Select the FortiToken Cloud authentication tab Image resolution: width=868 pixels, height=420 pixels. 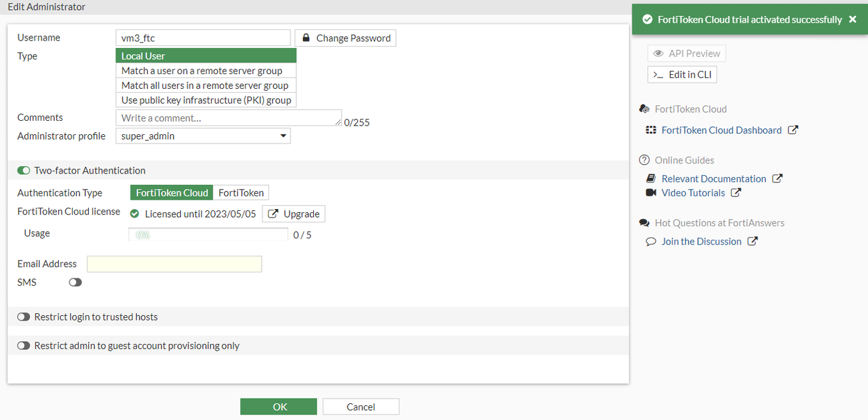click(171, 192)
